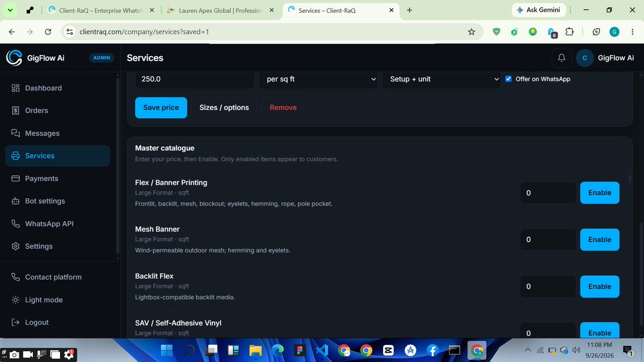Click the Mesh Banner price field
The image size is (644, 362).
548,240
